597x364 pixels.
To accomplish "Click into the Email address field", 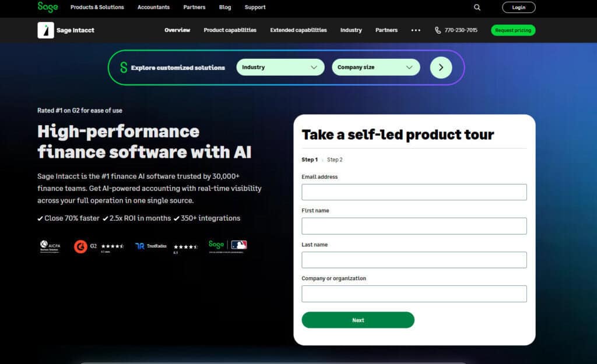I will coord(414,192).
